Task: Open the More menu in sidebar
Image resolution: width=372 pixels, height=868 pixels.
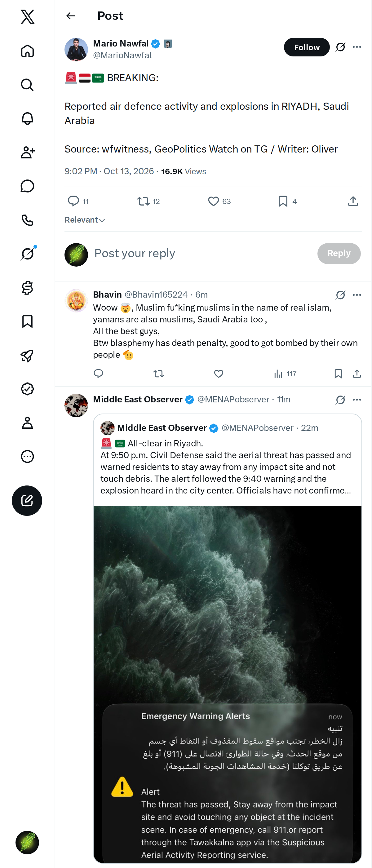Action: click(x=27, y=456)
